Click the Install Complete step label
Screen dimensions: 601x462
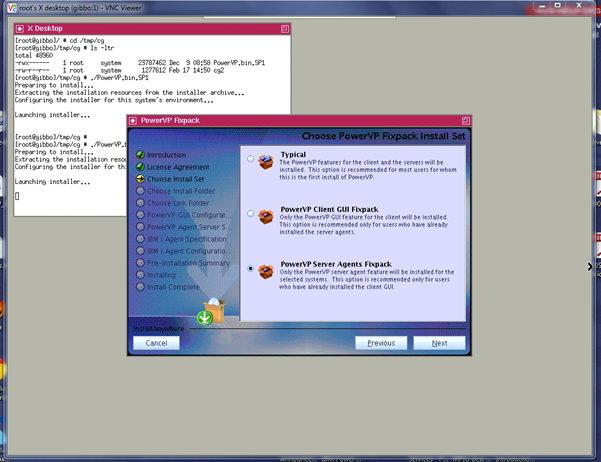(173, 287)
